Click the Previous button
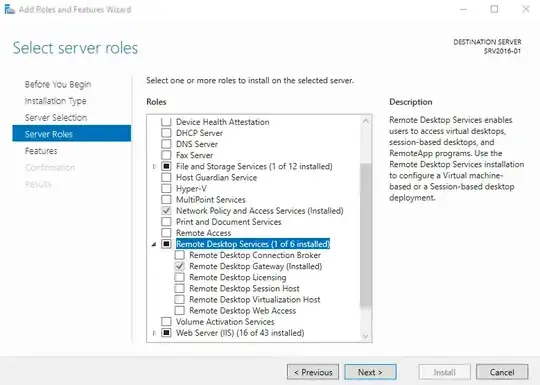Image resolution: width=540 pixels, height=385 pixels. coord(313,372)
